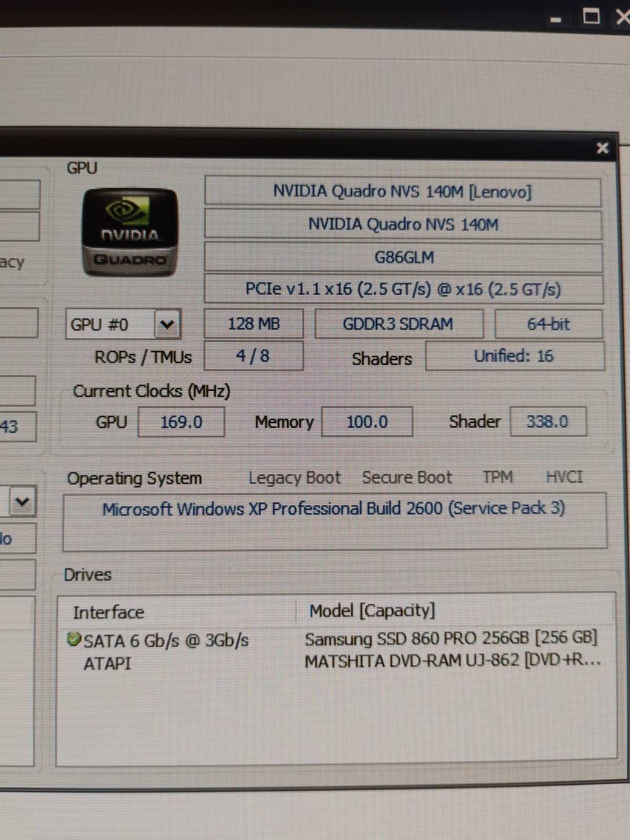Image resolution: width=630 pixels, height=840 pixels.
Task: Click the Memory clock value 100.0
Action: [x=367, y=422]
